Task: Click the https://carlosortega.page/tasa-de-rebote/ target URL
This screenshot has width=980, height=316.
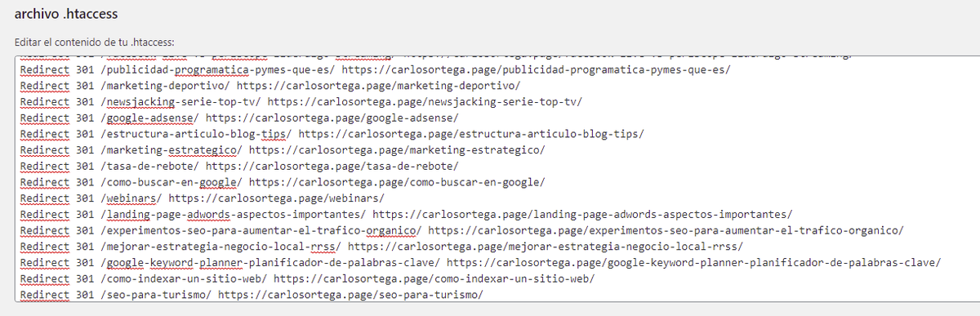Action: [x=332, y=166]
